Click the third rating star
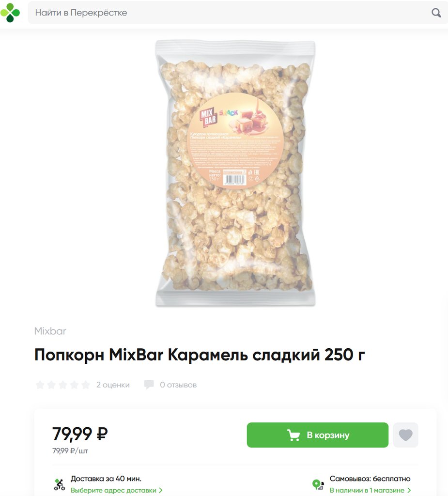448x496 pixels. (62, 385)
